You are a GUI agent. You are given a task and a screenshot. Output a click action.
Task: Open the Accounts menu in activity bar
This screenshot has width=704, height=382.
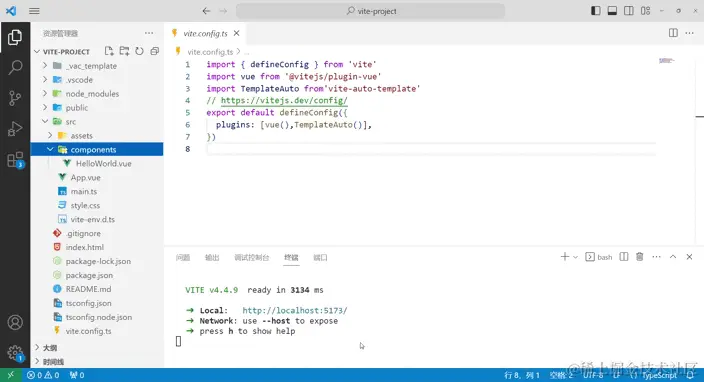pos(15,322)
